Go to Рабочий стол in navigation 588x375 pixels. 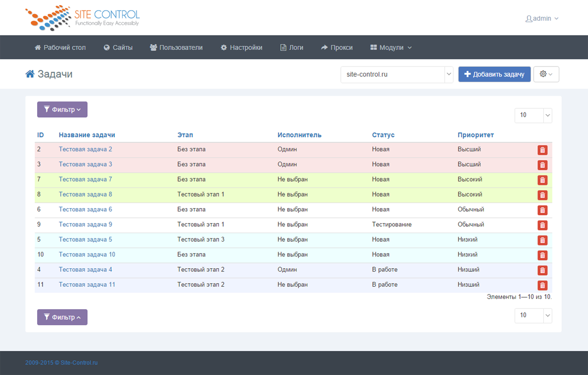coord(60,47)
